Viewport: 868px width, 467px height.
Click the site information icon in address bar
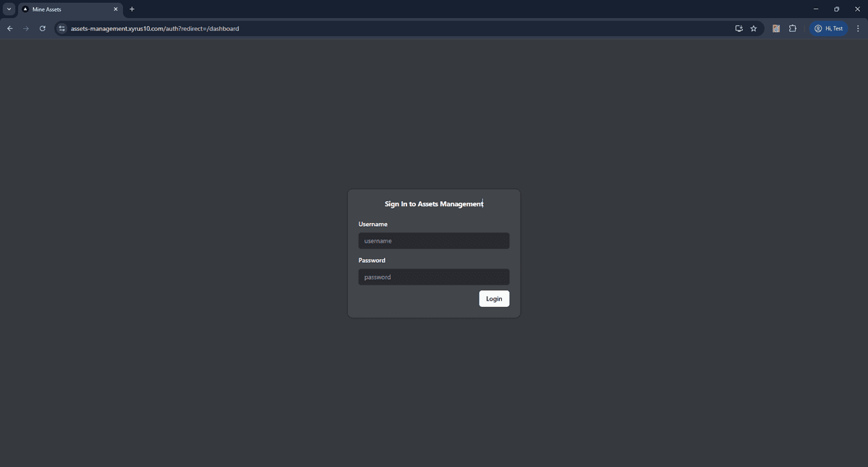pos(61,28)
